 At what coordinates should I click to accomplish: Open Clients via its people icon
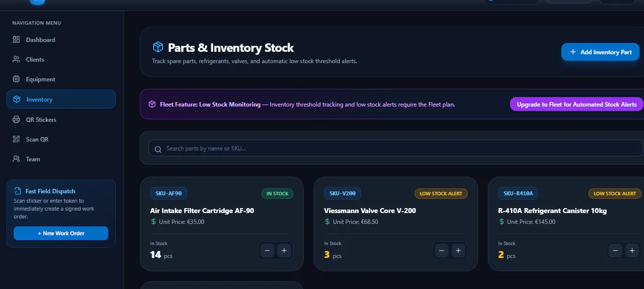pos(16,60)
